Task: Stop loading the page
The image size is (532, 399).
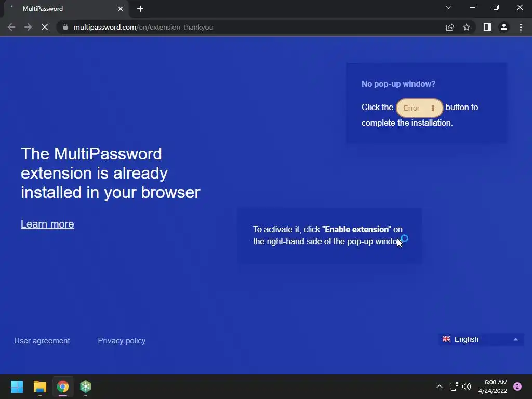Action: click(45, 27)
